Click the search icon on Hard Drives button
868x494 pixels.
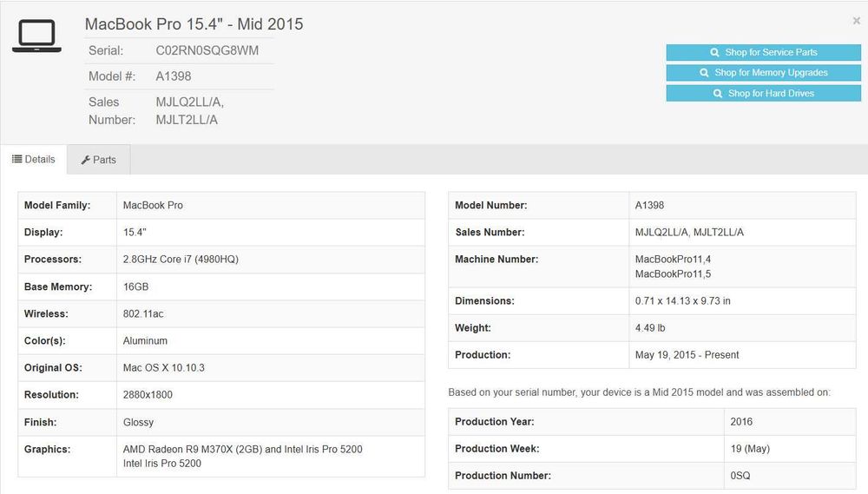click(718, 93)
